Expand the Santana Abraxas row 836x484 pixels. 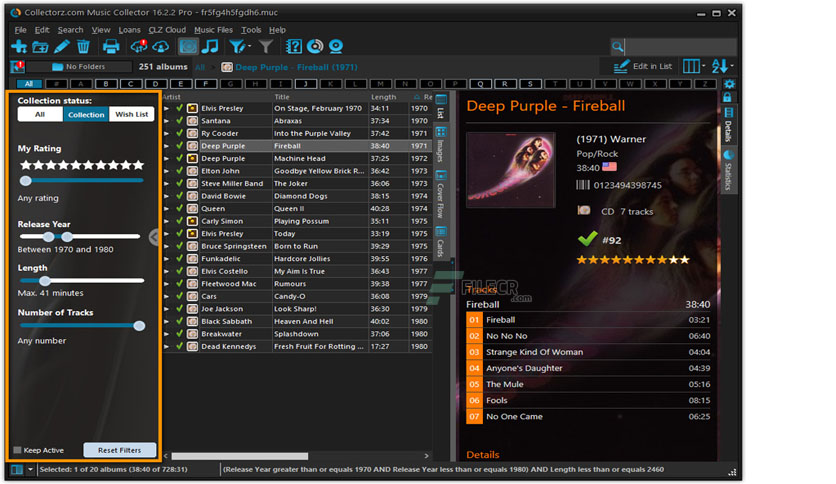(x=167, y=121)
